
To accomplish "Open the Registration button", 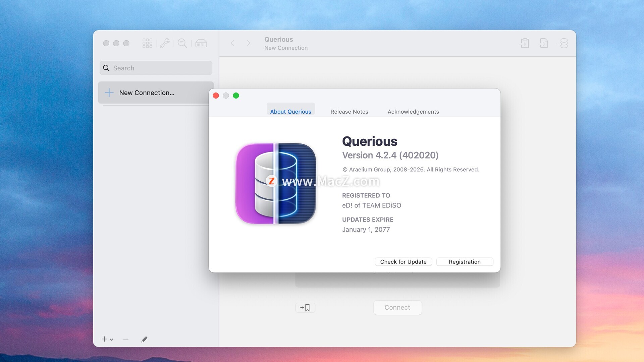I will point(465,262).
